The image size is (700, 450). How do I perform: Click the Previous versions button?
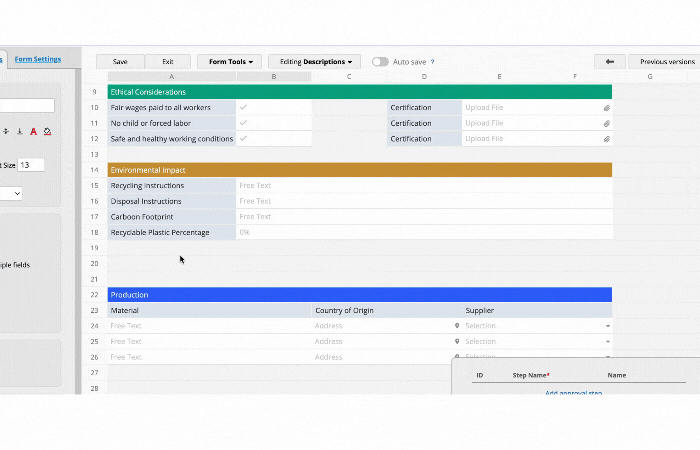click(666, 62)
